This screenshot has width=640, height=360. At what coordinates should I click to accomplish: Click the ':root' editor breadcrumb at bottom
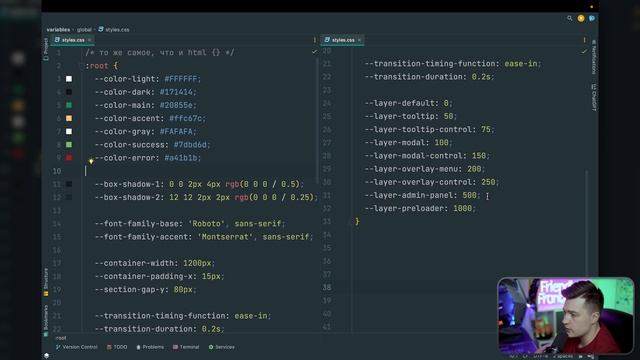(x=61, y=338)
